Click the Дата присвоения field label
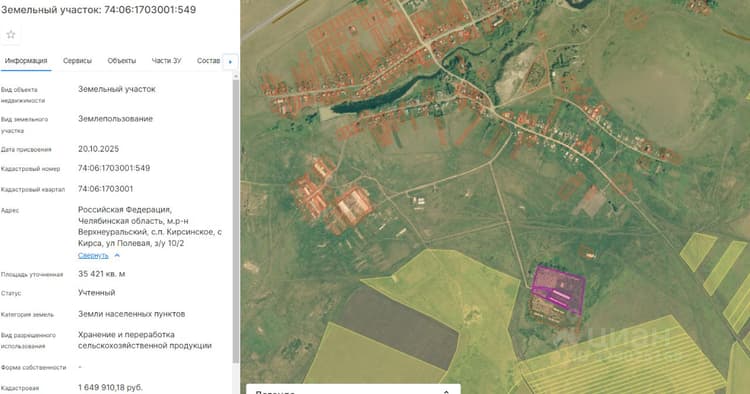This screenshot has height=394, width=750. click(26, 150)
